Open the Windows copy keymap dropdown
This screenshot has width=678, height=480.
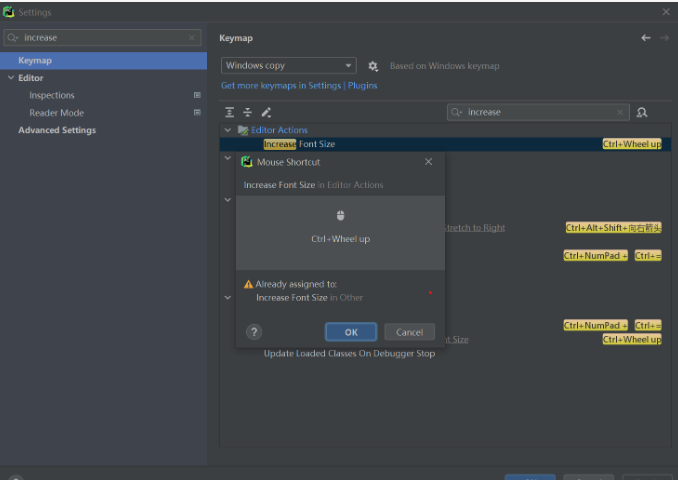click(x=288, y=66)
